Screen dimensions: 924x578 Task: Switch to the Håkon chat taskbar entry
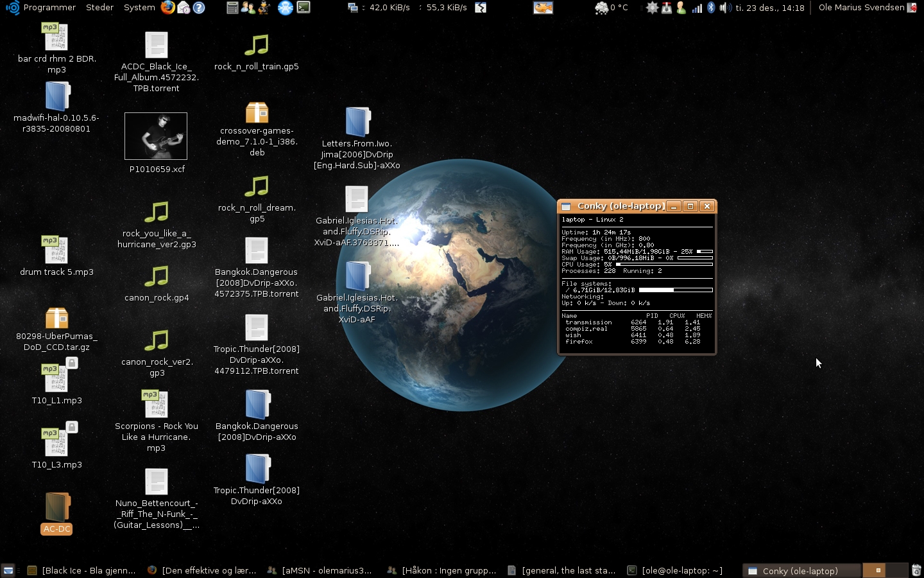click(x=441, y=570)
